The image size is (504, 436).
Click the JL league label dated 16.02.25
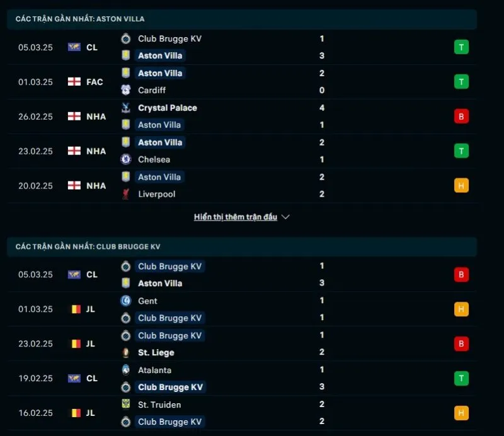90,413
